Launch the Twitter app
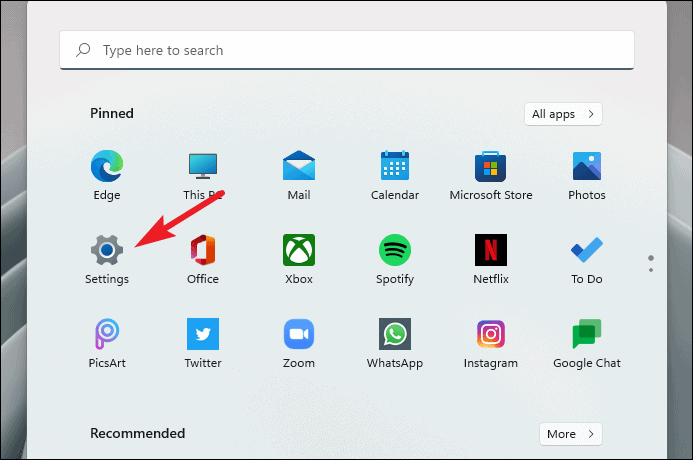The image size is (693, 460). [203, 334]
